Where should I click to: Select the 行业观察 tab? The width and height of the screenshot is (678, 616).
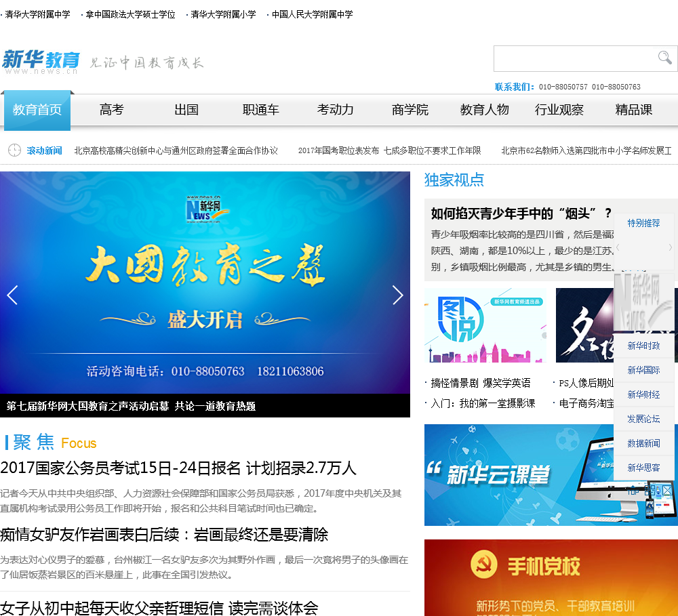point(559,110)
